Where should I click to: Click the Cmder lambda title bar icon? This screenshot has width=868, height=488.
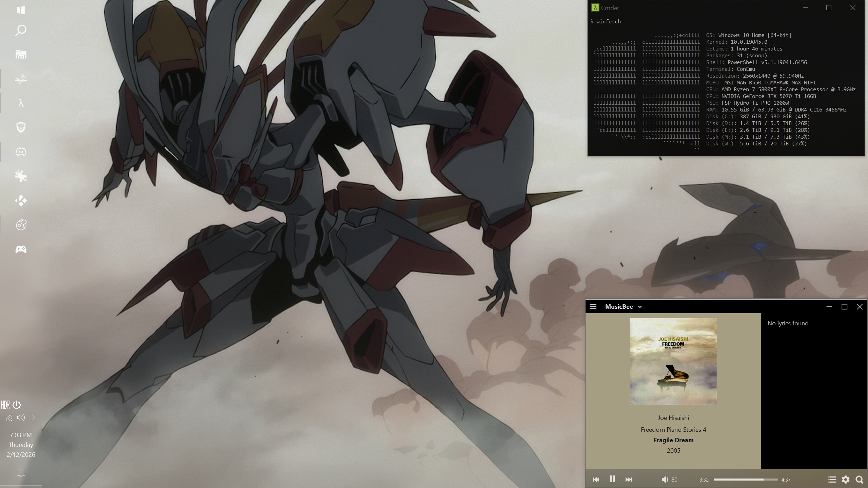point(595,8)
